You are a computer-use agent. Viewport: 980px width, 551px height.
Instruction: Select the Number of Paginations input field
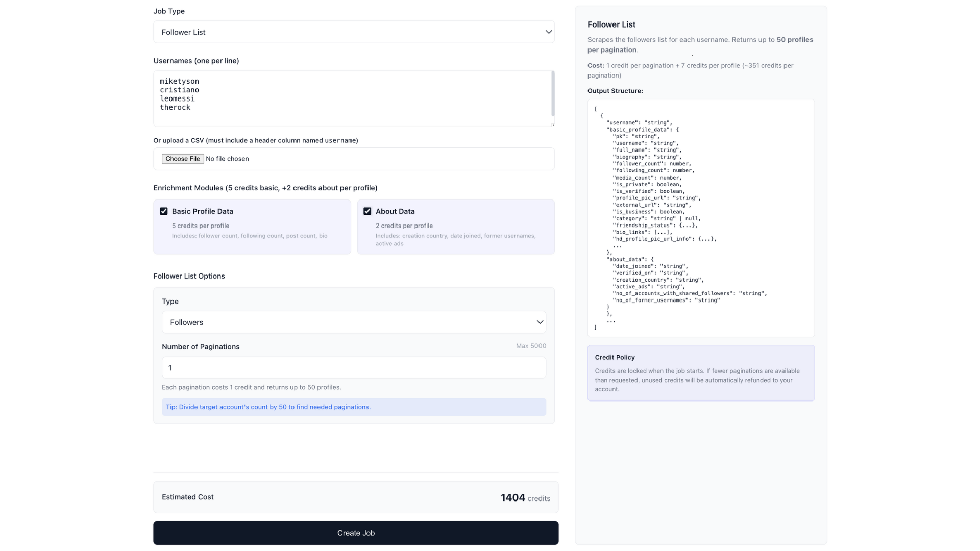[x=354, y=367]
